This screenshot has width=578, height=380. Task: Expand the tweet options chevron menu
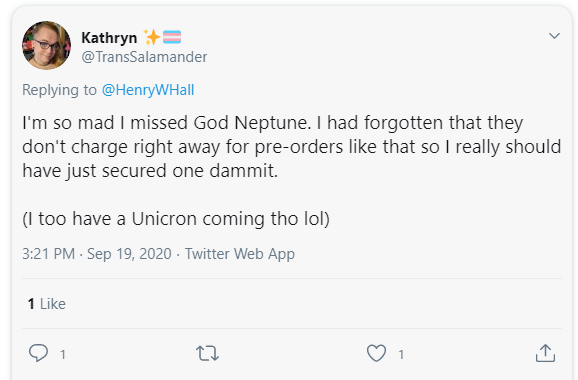(554, 36)
